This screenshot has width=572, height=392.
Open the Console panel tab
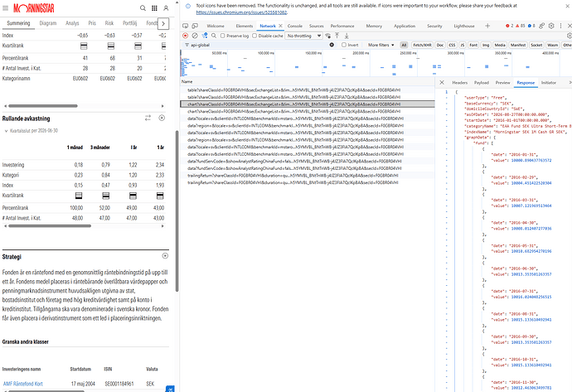pyautogui.click(x=295, y=26)
